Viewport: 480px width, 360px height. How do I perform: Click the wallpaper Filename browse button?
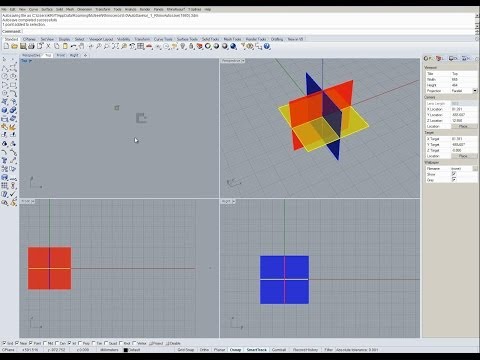tap(475, 169)
